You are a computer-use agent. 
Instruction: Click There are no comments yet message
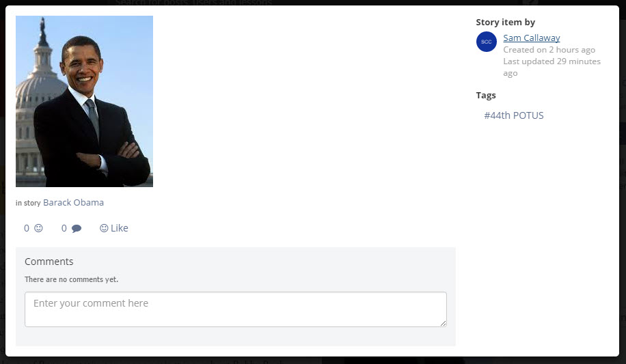72,279
